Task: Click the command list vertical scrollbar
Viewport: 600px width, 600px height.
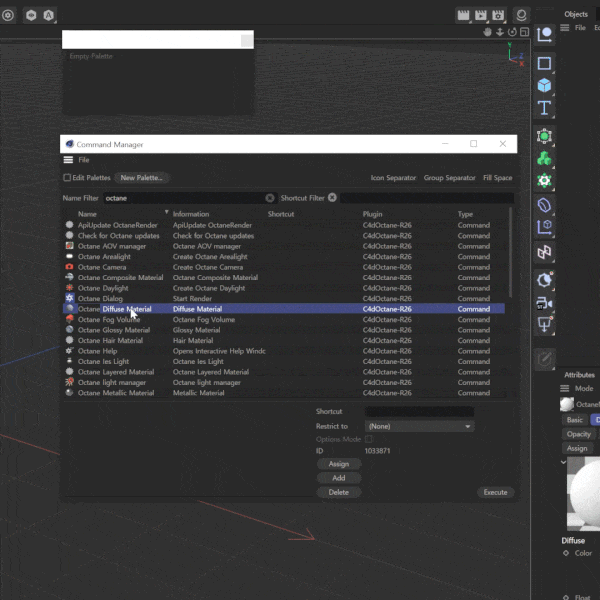Action: point(510,253)
